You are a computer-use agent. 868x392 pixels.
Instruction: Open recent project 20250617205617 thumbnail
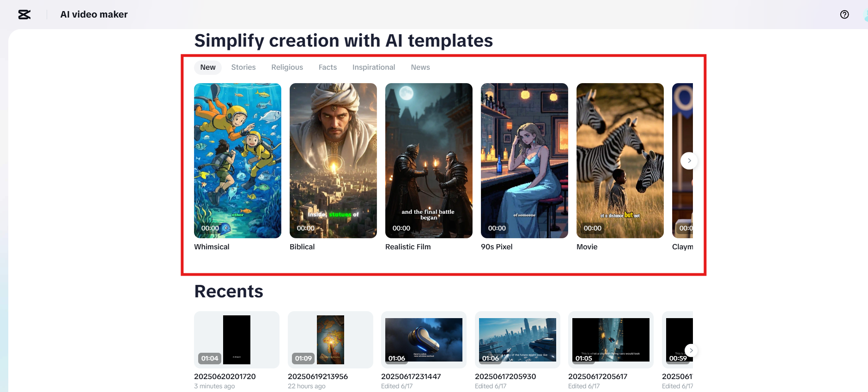[611, 340]
